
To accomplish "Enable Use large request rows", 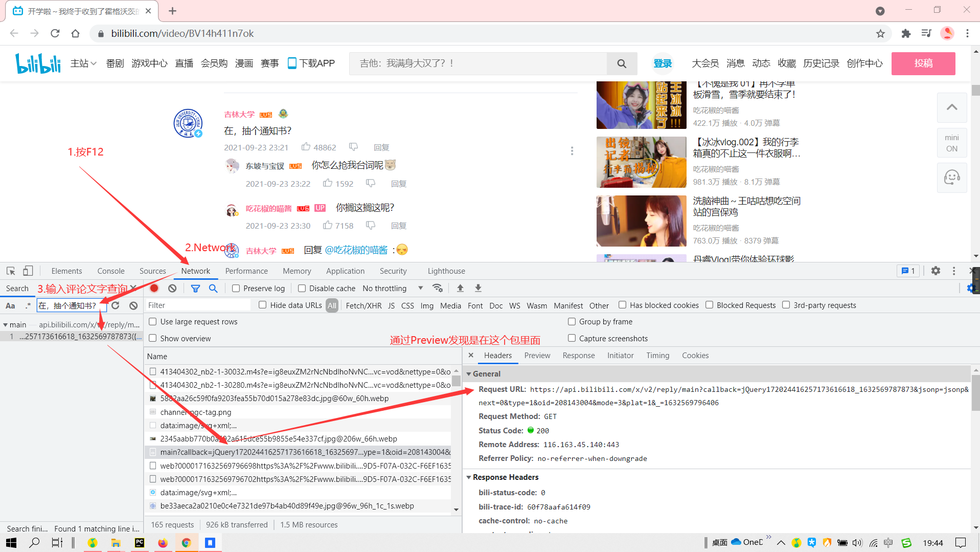I will (x=152, y=321).
